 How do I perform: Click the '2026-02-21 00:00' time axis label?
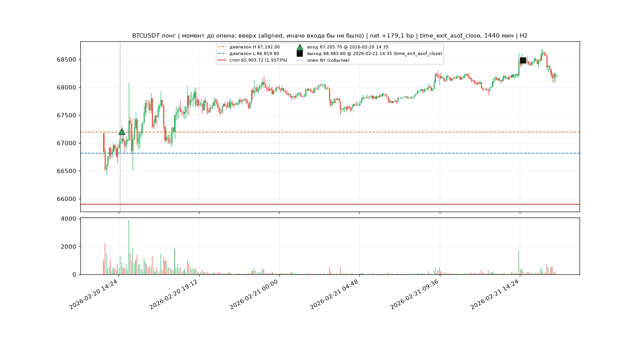point(254,295)
